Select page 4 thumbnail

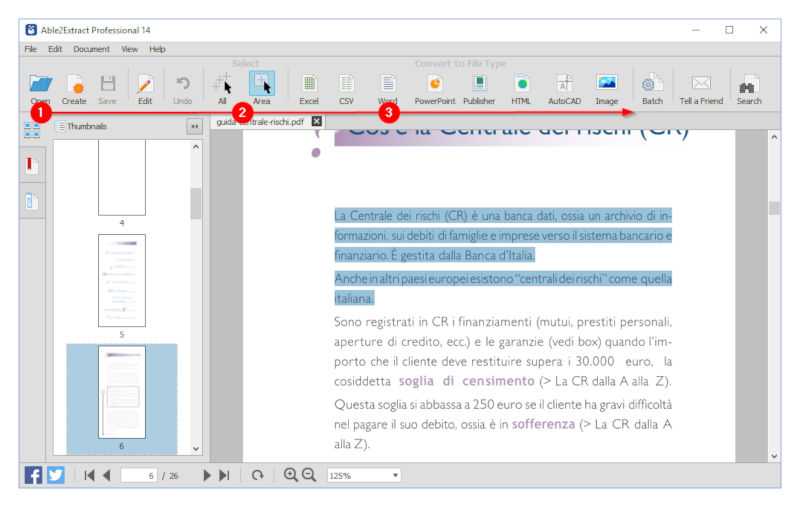click(x=121, y=179)
